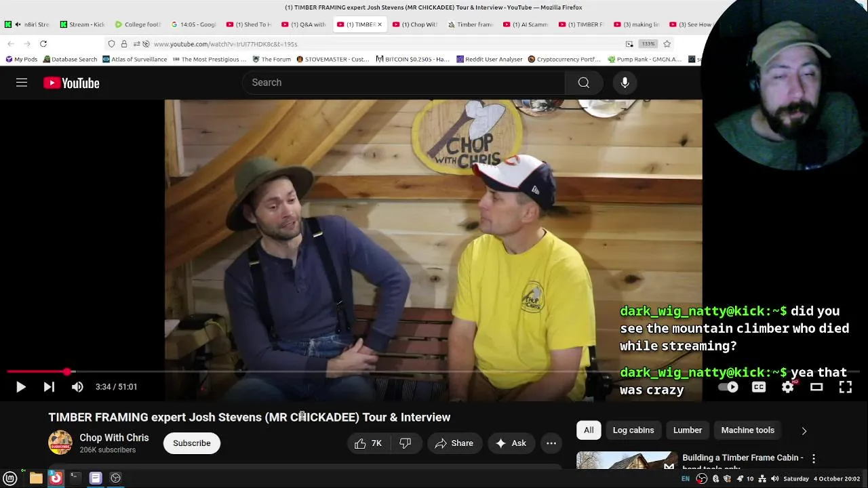Open the system volume tray icon
Image resolution: width=868 pixels, height=488 pixels.
774,479
